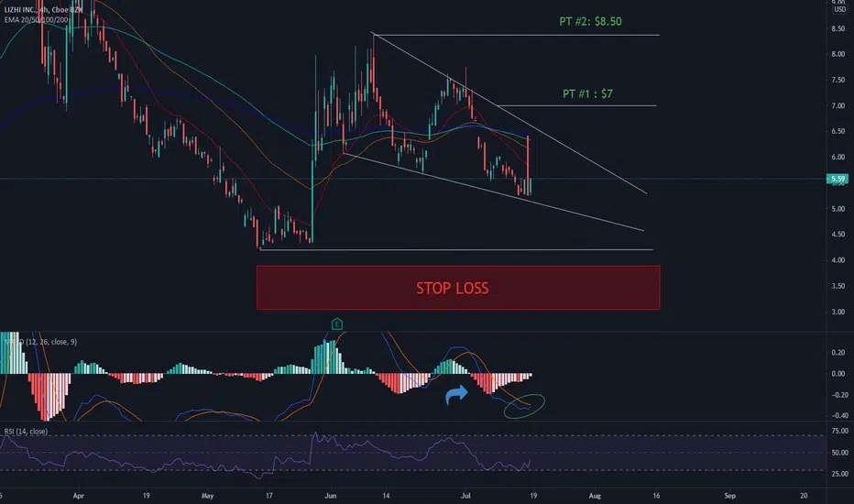Screen dimensions: 854x504
Task: Click the Jul label on time axis
Action: (x=465, y=496)
